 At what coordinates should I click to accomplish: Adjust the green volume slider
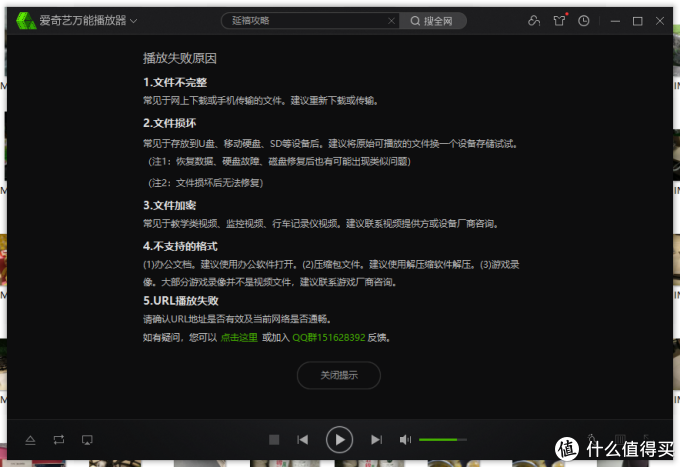[x=442, y=440]
